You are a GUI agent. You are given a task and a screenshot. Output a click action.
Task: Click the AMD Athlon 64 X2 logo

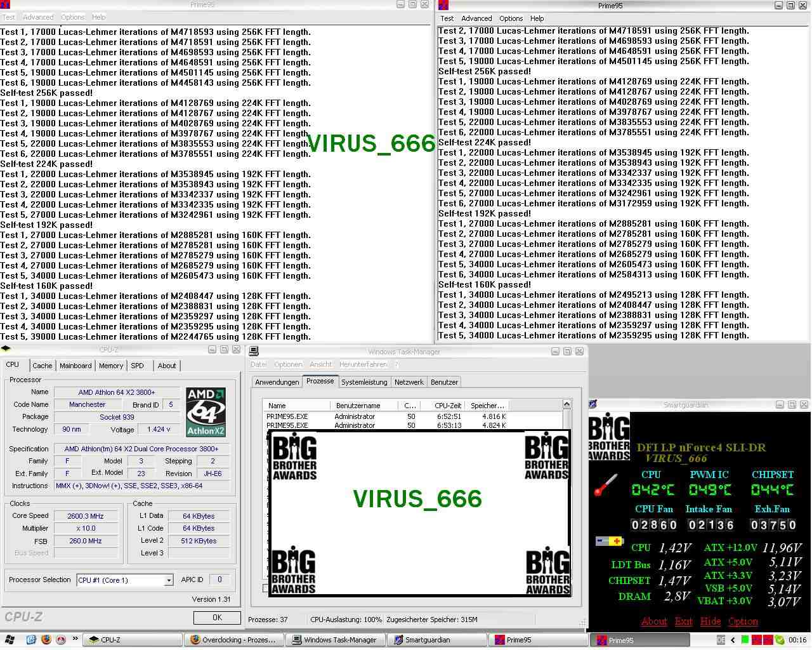pos(206,413)
